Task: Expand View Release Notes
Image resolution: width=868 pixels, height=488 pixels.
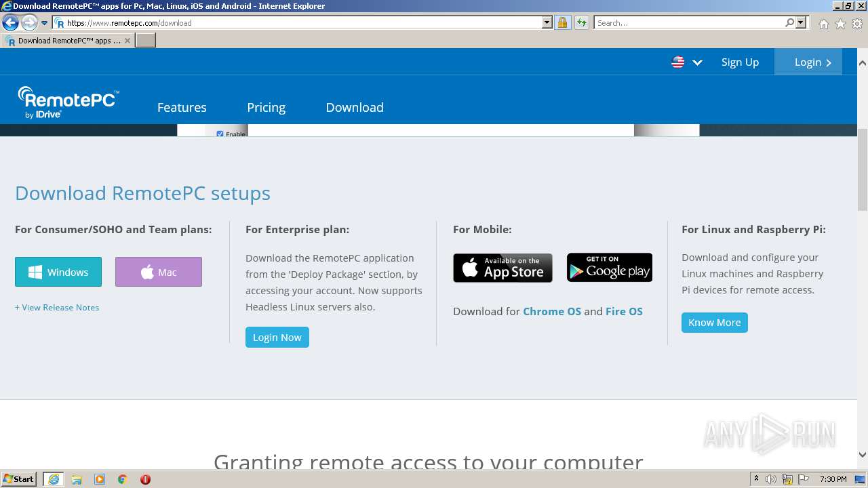Action: [x=57, y=307]
